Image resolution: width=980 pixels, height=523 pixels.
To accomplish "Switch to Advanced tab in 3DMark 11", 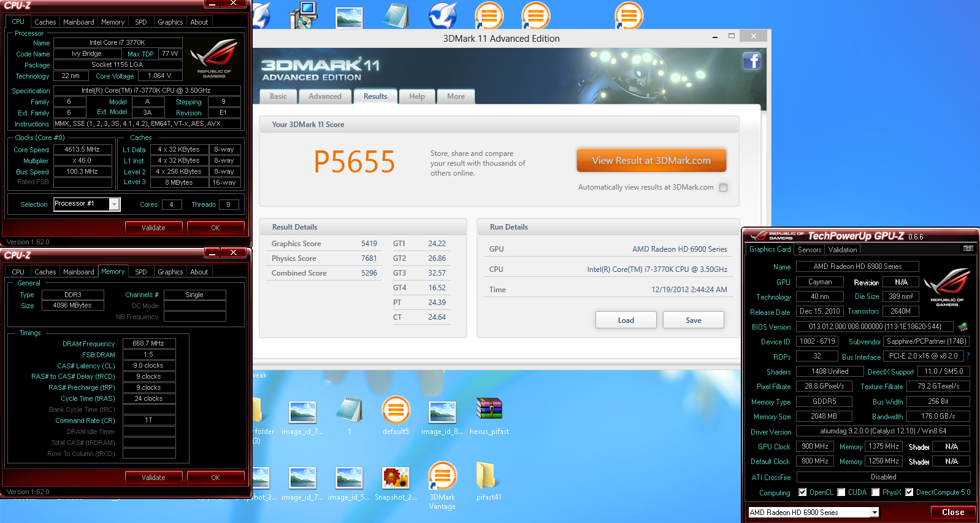I will [325, 96].
